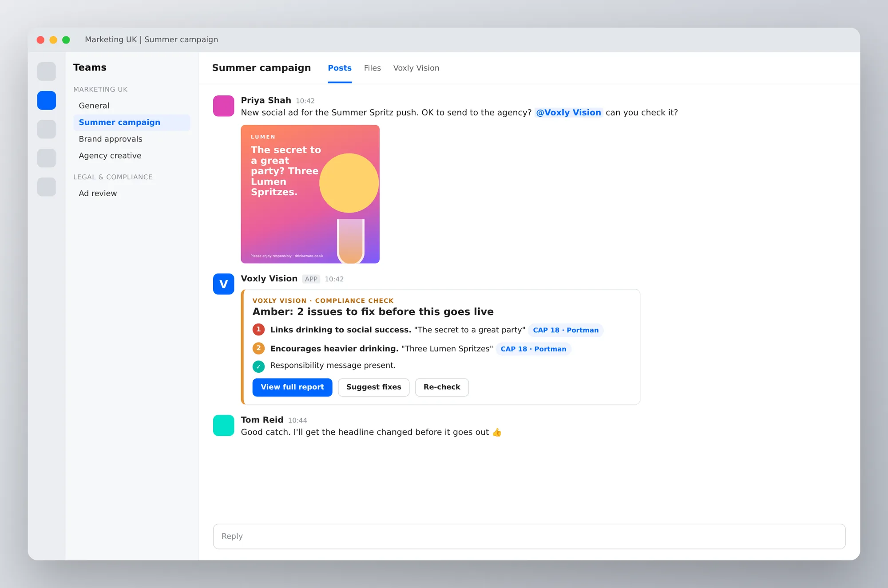
Task: Select the General channel
Action: tap(132, 106)
